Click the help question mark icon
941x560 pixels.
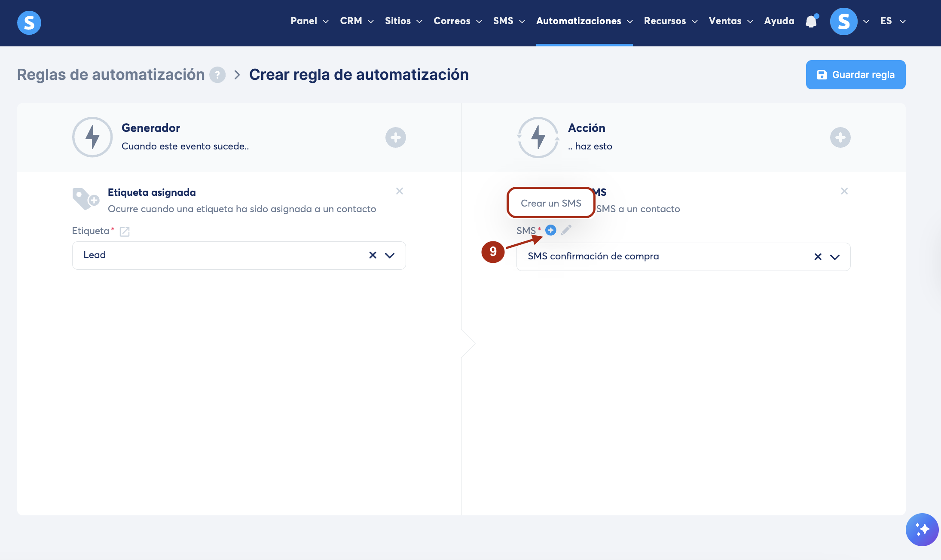pos(217,75)
